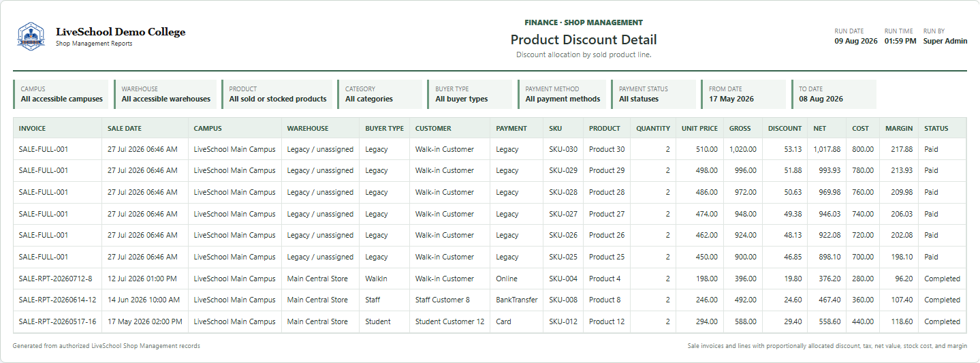Click SKU-004 cell
Screen dimensions: 980x363
point(563,279)
